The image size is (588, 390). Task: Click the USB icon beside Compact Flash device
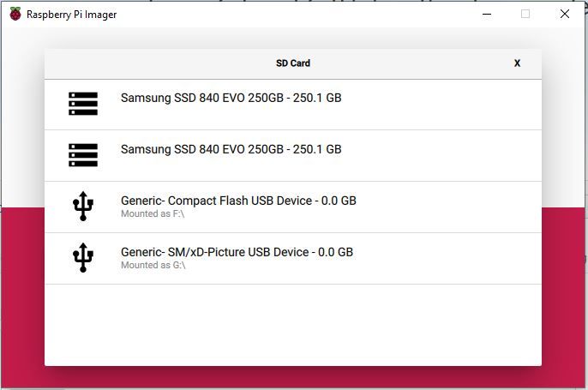coord(83,207)
